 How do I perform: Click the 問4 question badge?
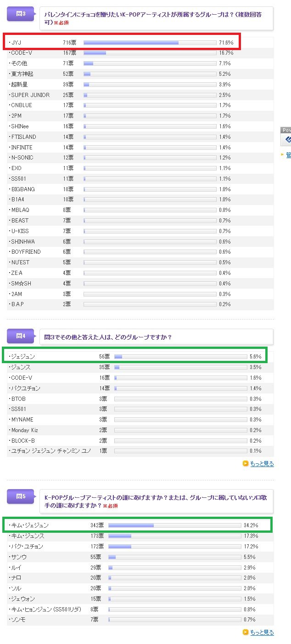pos(21,336)
